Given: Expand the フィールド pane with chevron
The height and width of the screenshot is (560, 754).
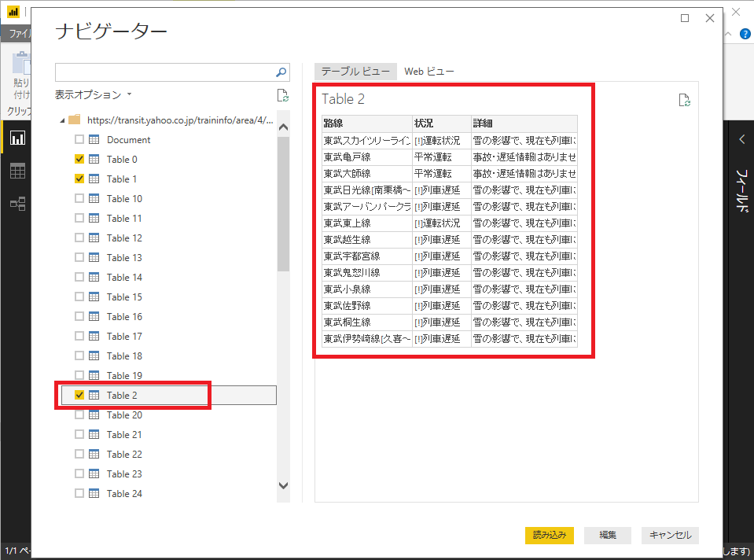Looking at the screenshot, I should pyautogui.click(x=742, y=139).
